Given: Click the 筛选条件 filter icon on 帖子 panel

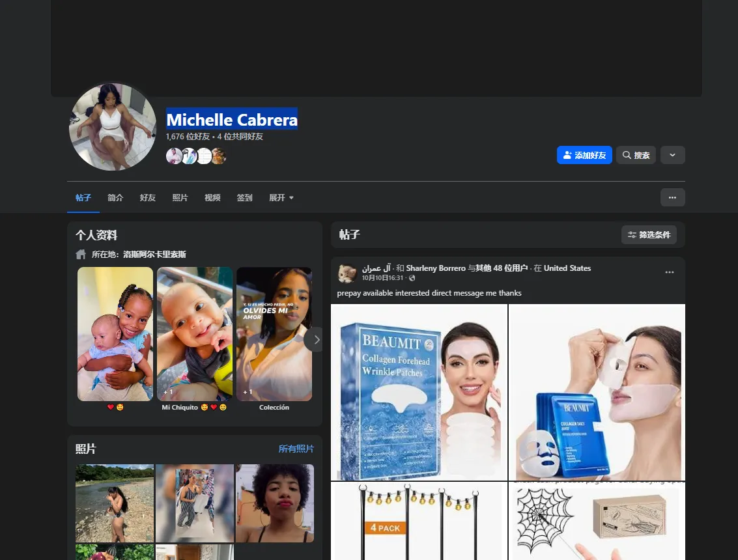Looking at the screenshot, I should coord(631,235).
